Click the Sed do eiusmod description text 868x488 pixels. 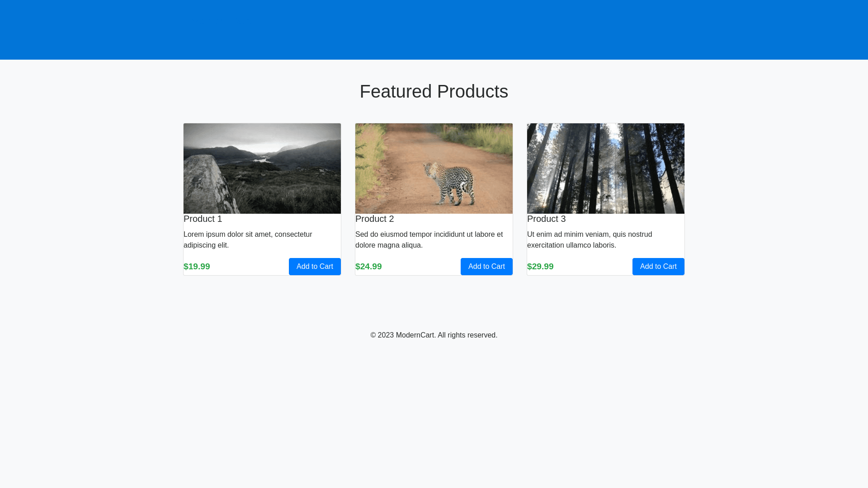pos(429,239)
